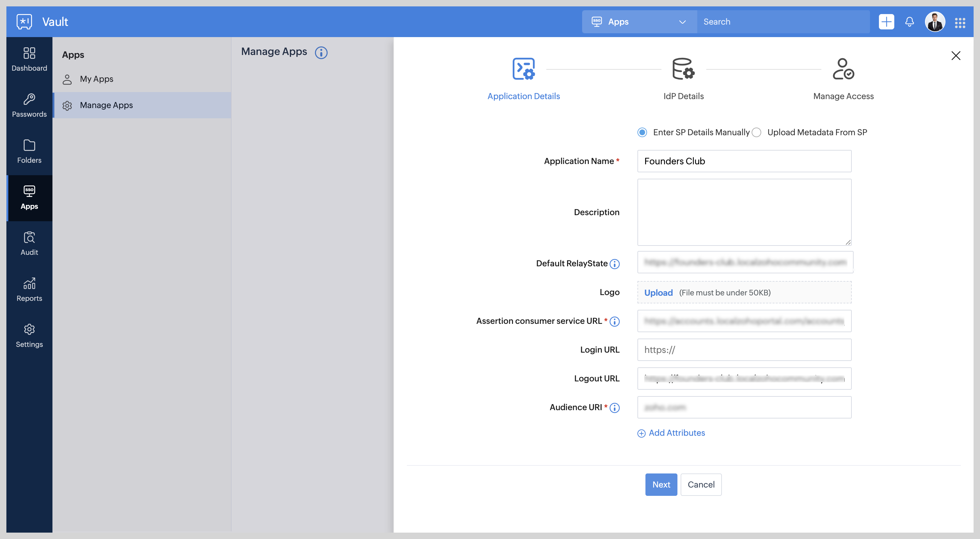Go to the IdP Details step

coord(683,79)
